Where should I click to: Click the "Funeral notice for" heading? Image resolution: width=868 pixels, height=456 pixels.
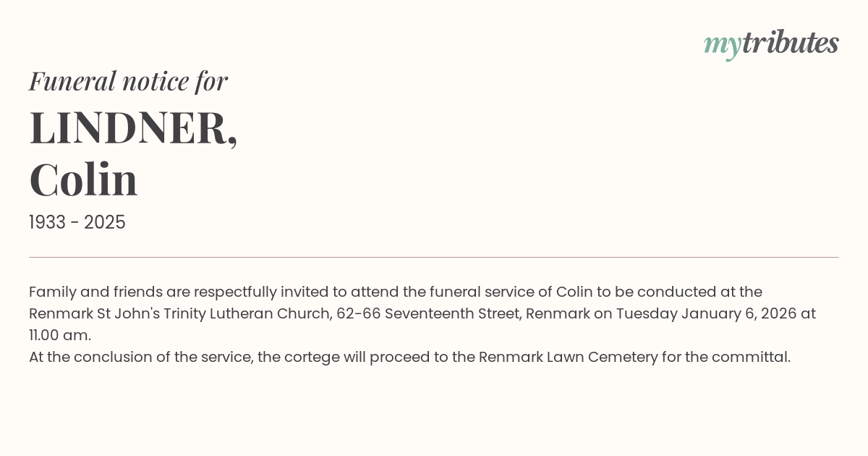point(128,81)
